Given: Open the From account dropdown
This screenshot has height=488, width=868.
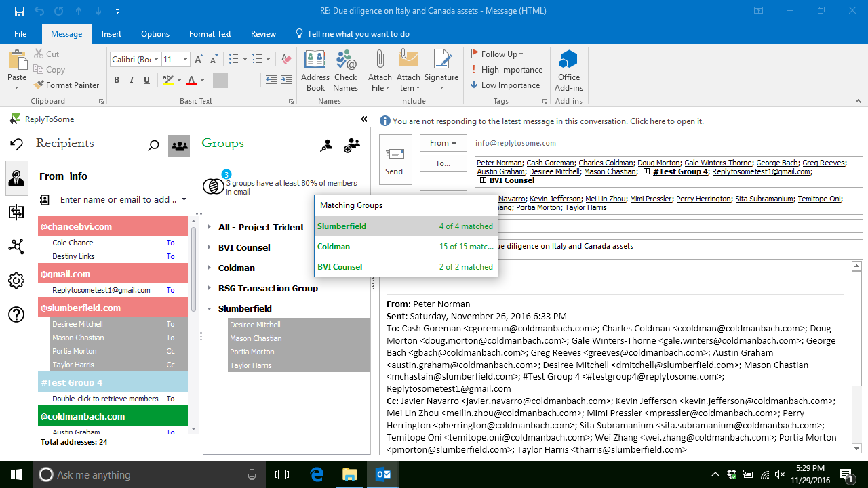Looking at the screenshot, I should click(443, 143).
